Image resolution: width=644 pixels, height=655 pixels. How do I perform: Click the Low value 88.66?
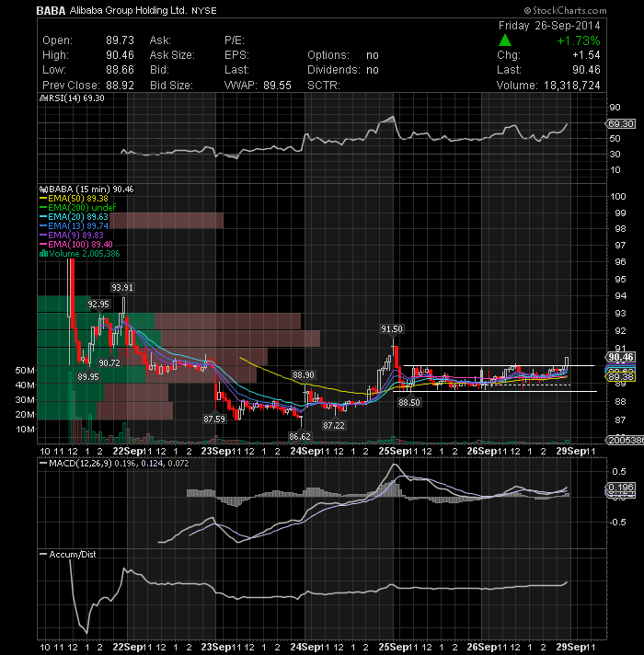click(120, 69)
